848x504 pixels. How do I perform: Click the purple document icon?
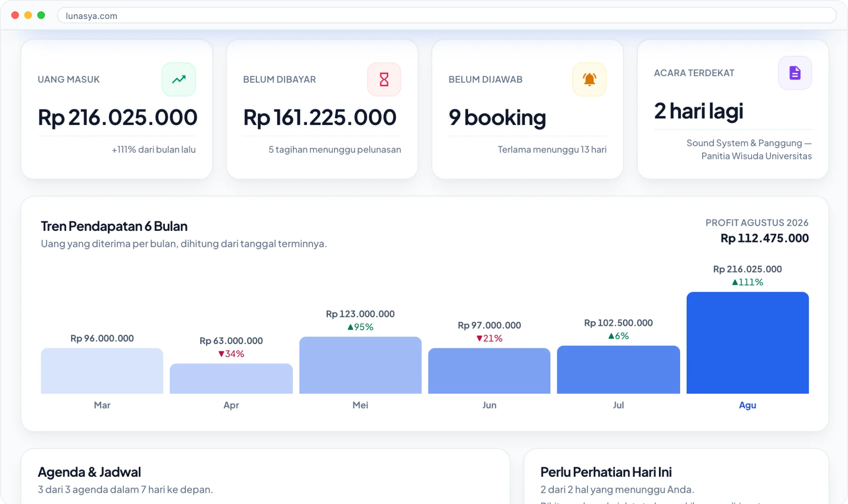pyautogui.click(x=795, y=73)
